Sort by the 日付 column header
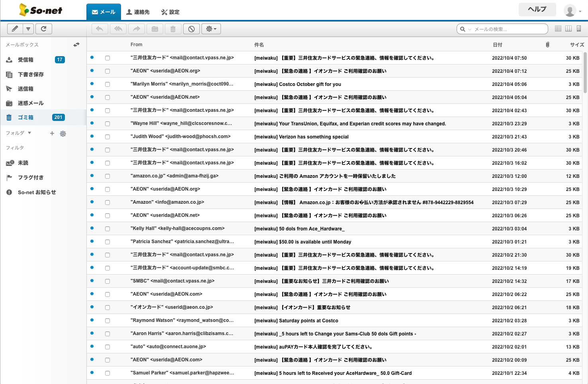 (498, 45)
